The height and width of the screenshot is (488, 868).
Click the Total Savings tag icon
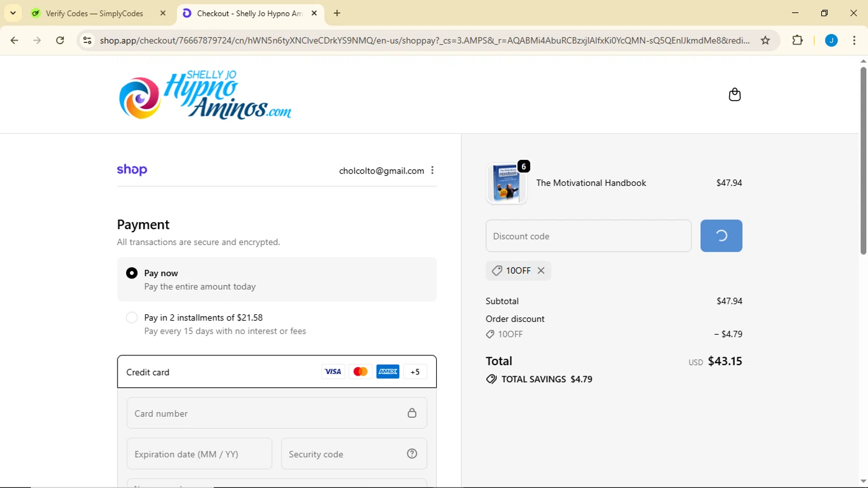point(491,379)
